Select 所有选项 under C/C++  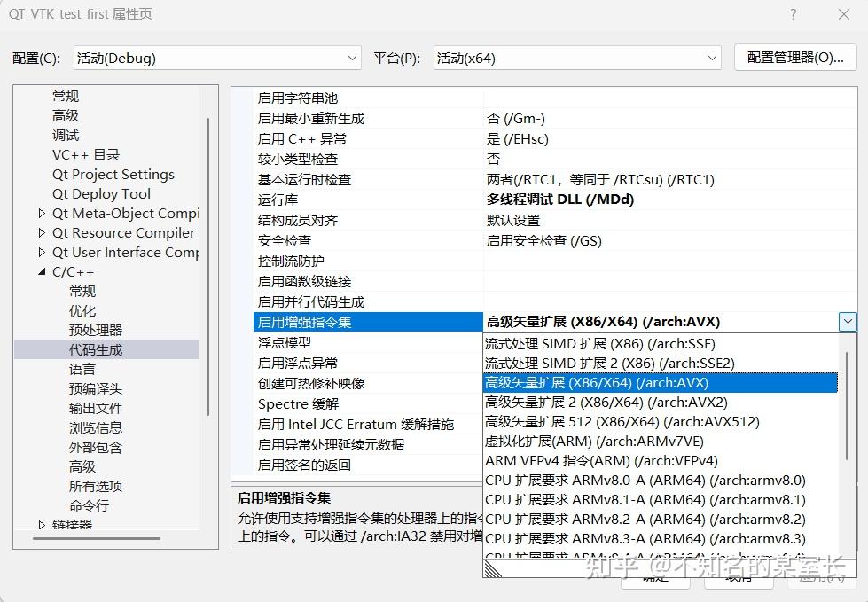point(96,487)
